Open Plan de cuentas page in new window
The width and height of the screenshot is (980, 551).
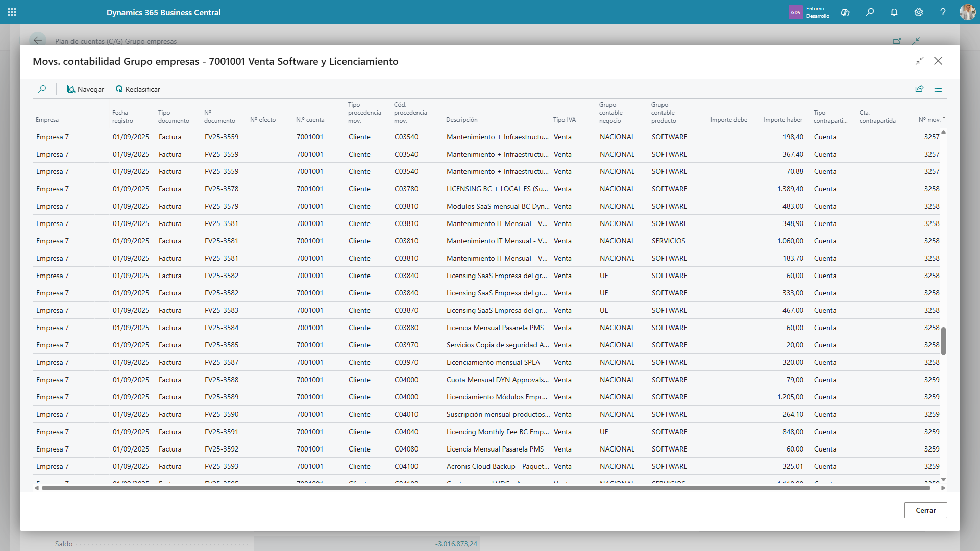point(897,41)
